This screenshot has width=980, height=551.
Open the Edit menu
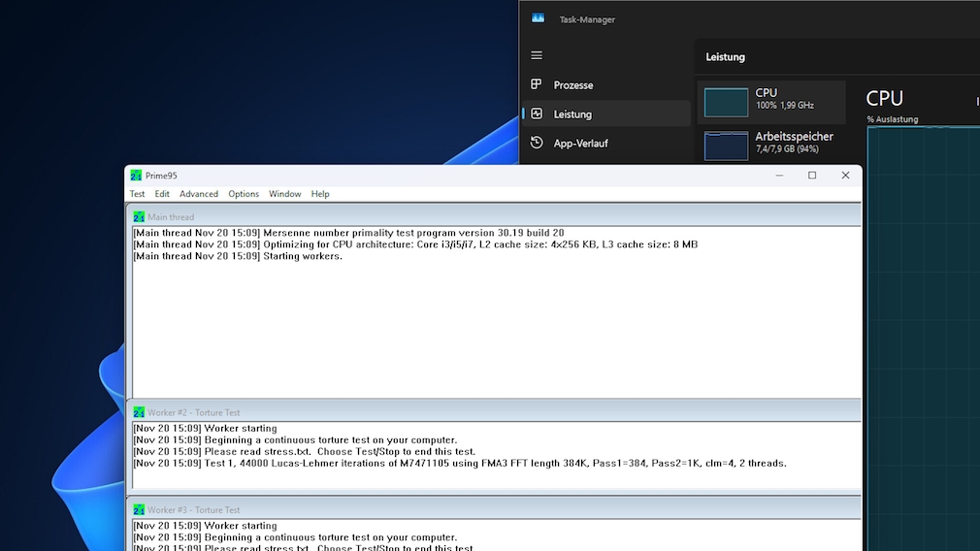tap(162, 194)
